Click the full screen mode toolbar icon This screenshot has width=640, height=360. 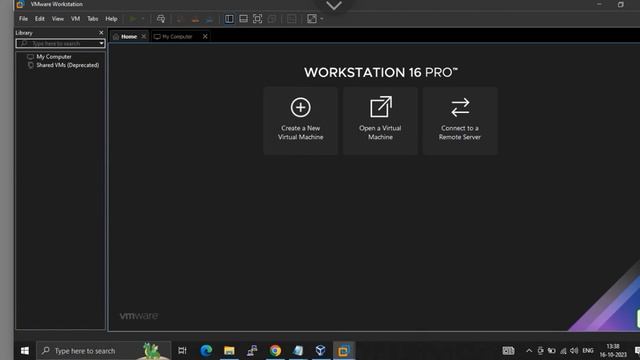click(x=258, y=19)
